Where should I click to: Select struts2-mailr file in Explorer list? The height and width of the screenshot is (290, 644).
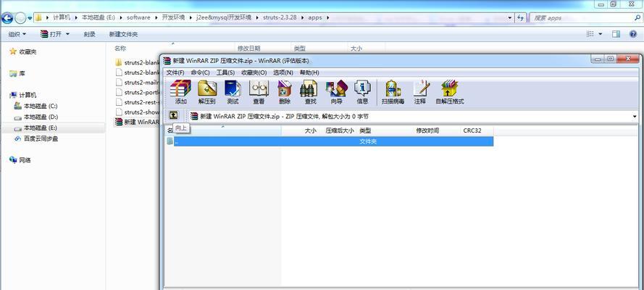tap(137, 82)
